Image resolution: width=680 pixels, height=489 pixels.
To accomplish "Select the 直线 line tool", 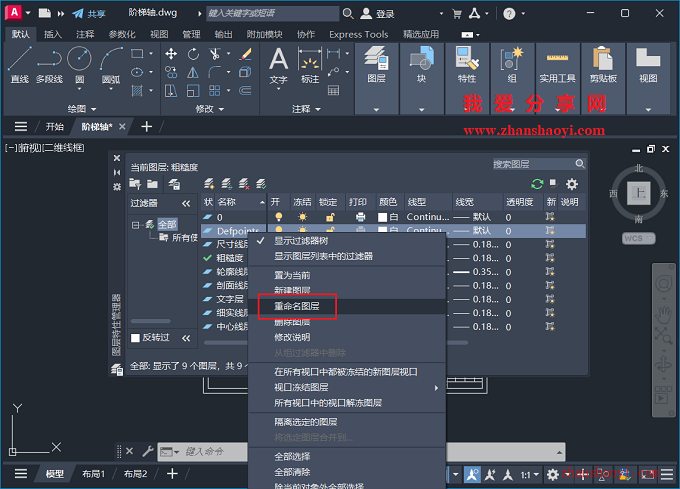I will coord(20,65).
